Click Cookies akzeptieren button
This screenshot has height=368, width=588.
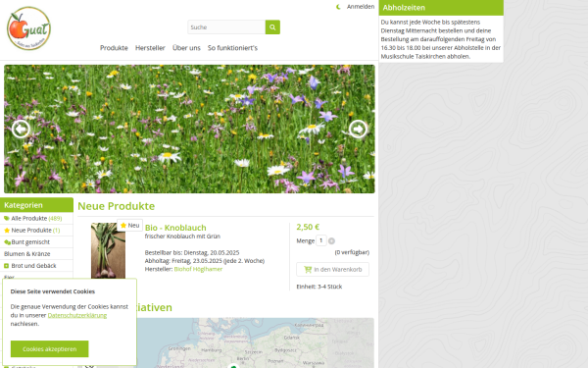(50, 348)
